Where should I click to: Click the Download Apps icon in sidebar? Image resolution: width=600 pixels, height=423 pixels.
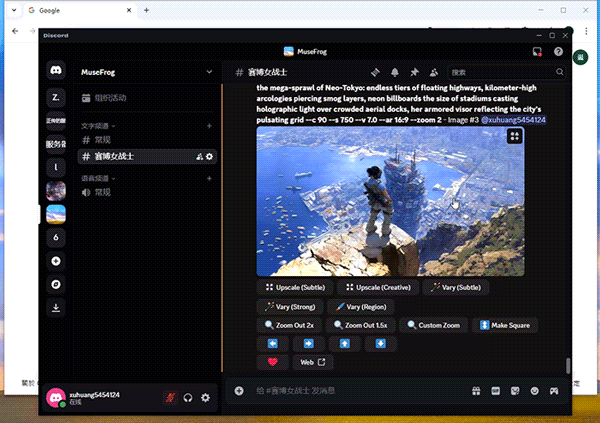56,308
